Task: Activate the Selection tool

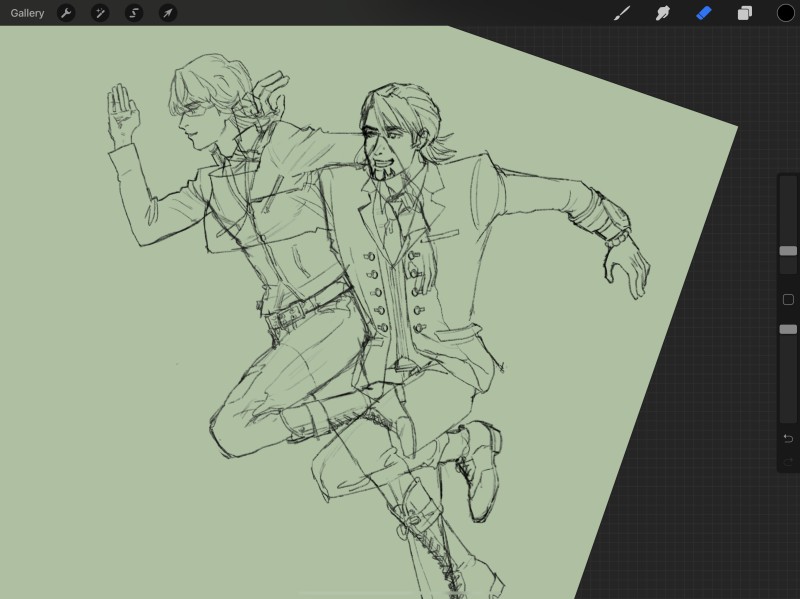Action: [x=134, y=13]
